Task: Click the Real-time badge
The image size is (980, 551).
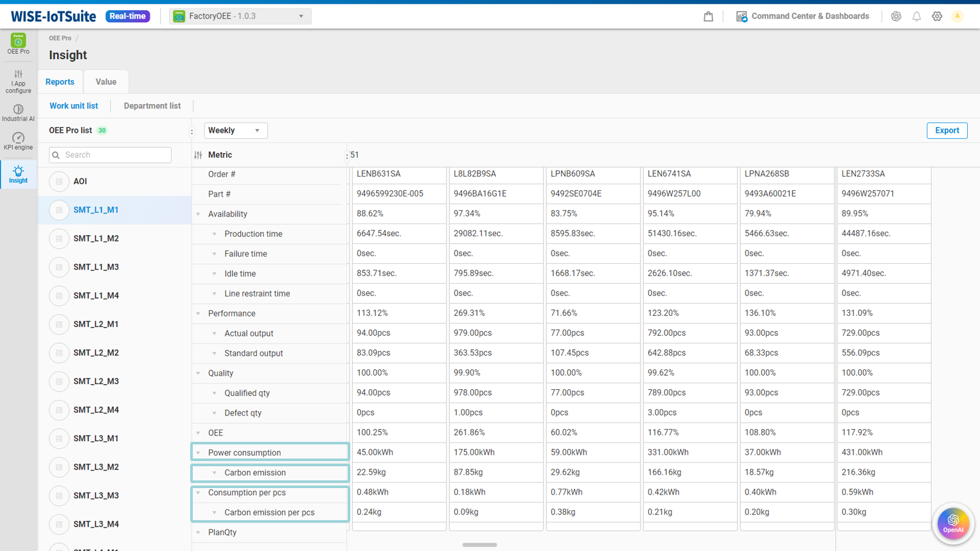Action: coord(127,16)
